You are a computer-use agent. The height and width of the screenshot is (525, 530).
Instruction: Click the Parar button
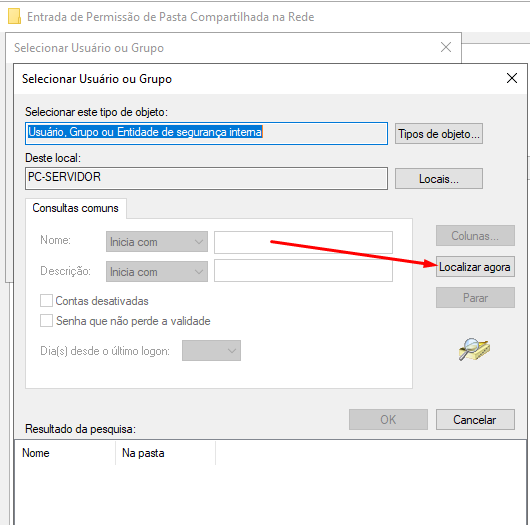(x=475, y=297)
